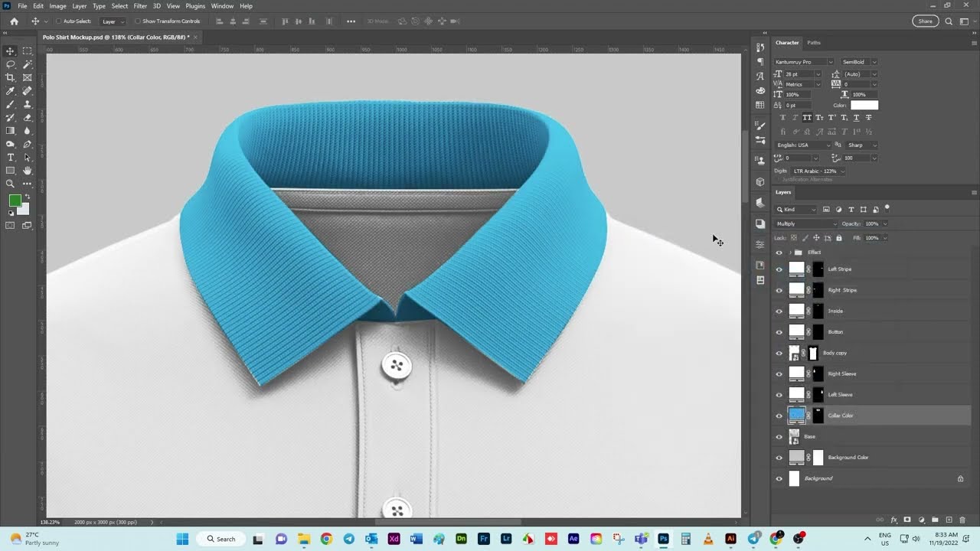Image resolution: width=980 pixels, height=551 pixels.
Task: Hide the Background Color layer
Action: [x=779, y=458]
